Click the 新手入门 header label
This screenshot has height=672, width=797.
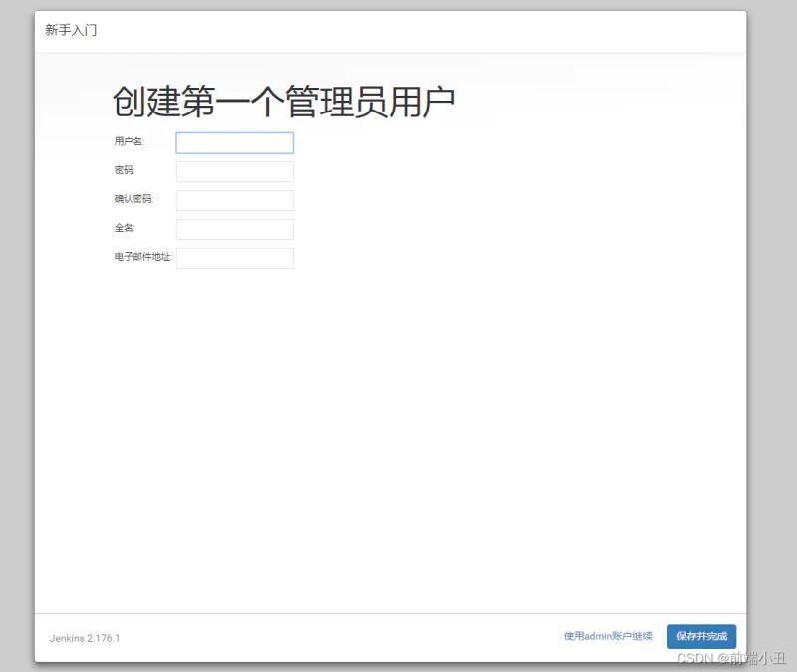pos(68,30)
